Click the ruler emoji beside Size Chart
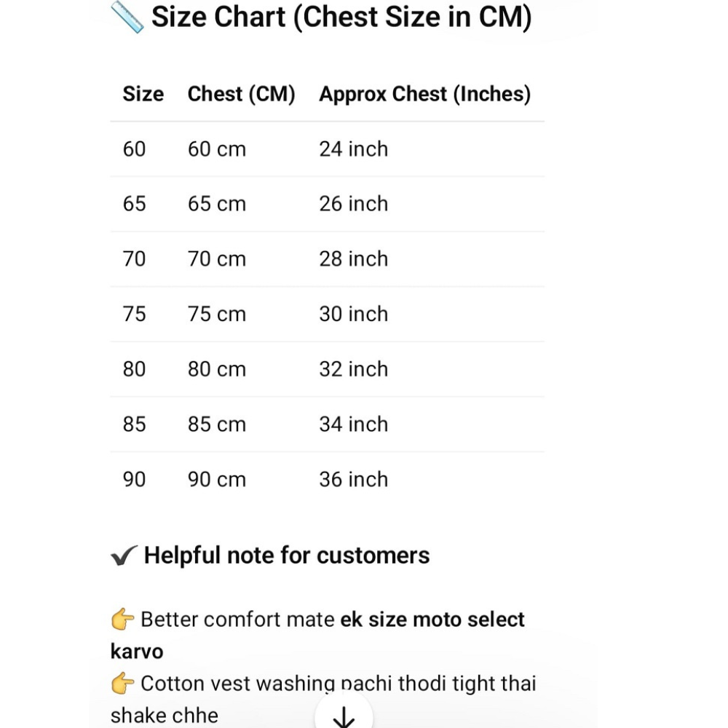The width and height of the screenshot is (728, 728). [127, 17]
